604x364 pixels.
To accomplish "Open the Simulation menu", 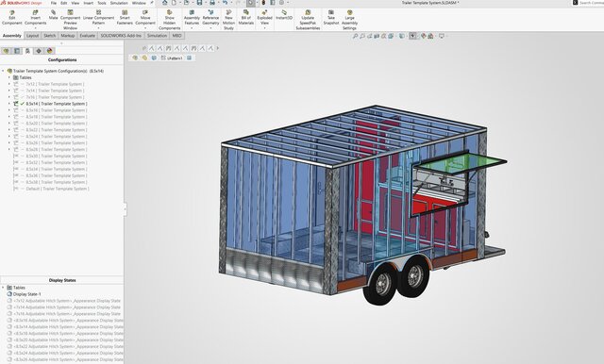I will [x=119, y=3].
